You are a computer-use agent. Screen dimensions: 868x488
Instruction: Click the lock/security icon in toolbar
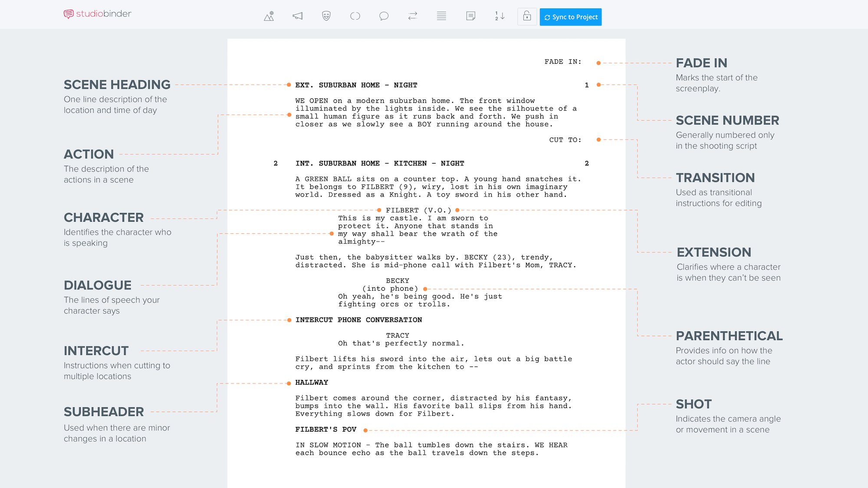526,16
